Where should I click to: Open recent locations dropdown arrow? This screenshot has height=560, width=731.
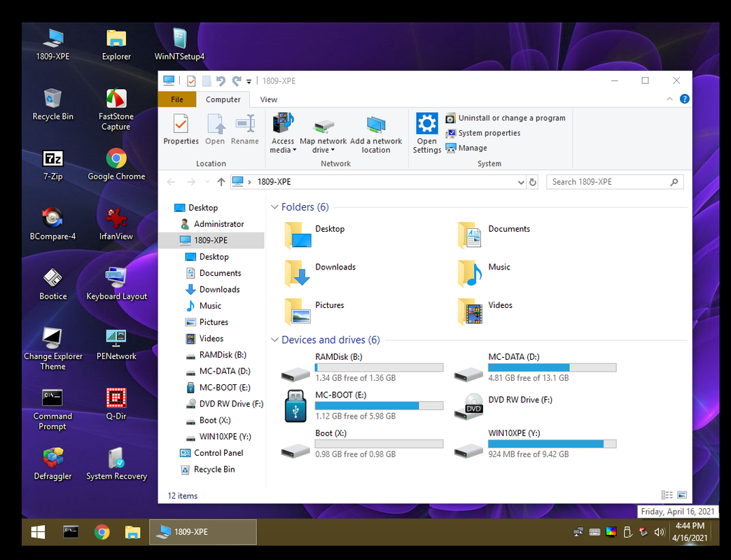[207, 182]
